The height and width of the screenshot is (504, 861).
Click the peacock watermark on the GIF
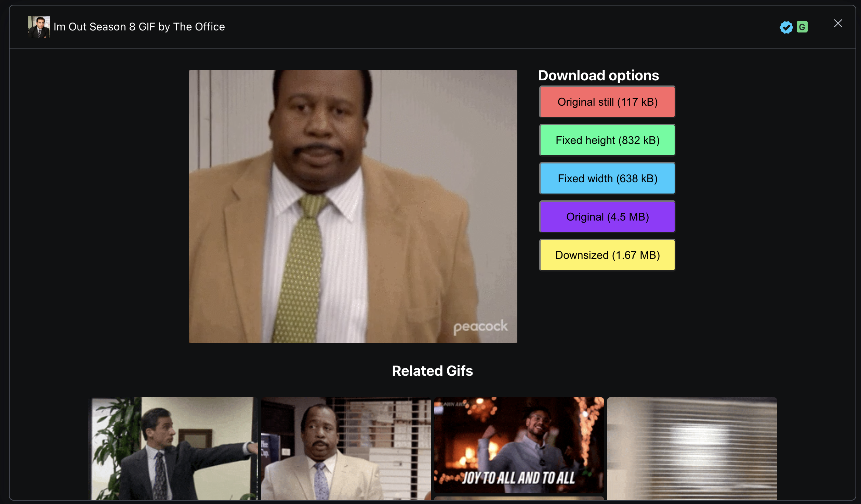coord(480,327)
